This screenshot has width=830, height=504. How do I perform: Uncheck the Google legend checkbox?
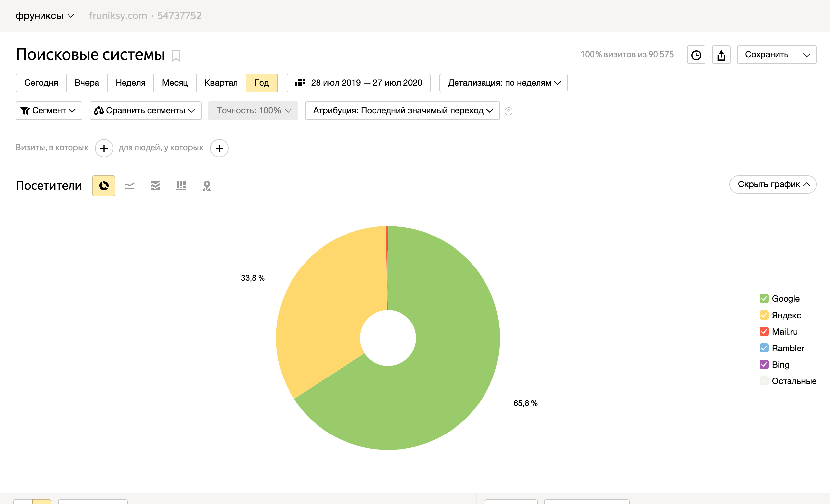click(764, 298)
